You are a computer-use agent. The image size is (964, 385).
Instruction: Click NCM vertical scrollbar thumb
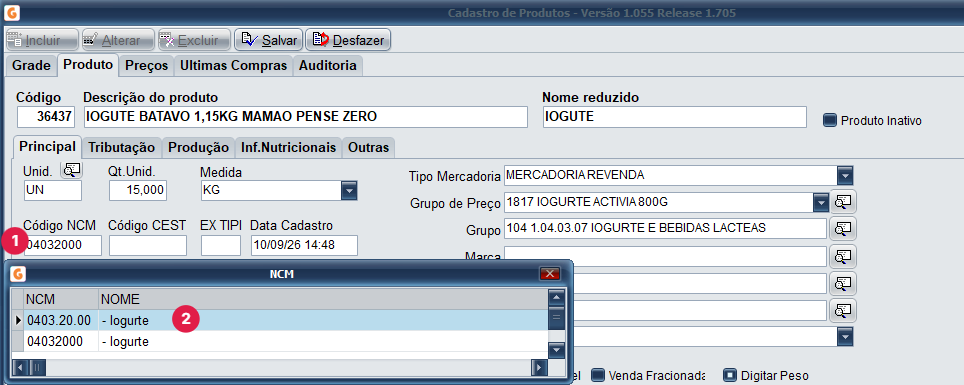[x=556, y=317]
